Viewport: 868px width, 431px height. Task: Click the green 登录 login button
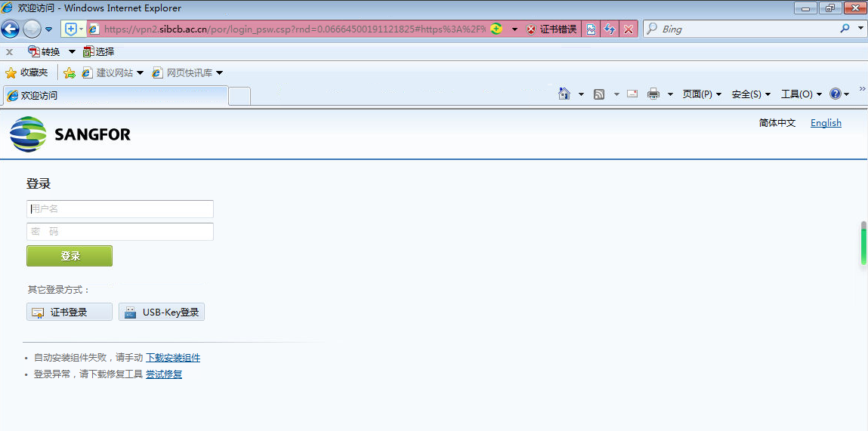70,256
